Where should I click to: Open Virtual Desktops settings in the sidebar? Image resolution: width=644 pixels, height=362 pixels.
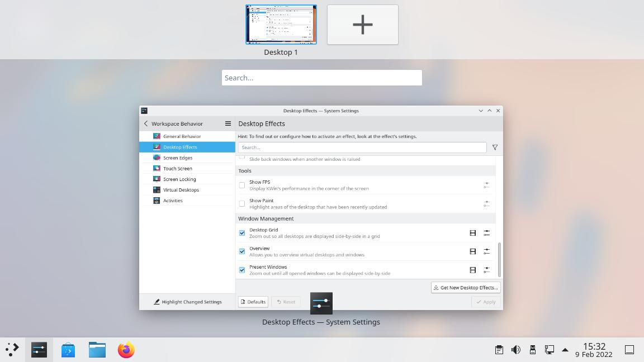[187, 189]
